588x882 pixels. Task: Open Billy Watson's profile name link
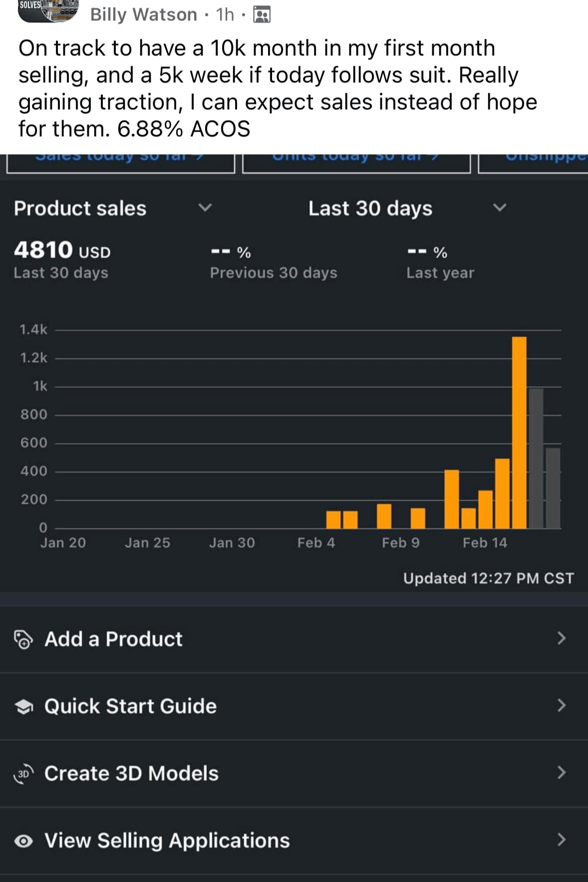144,15
